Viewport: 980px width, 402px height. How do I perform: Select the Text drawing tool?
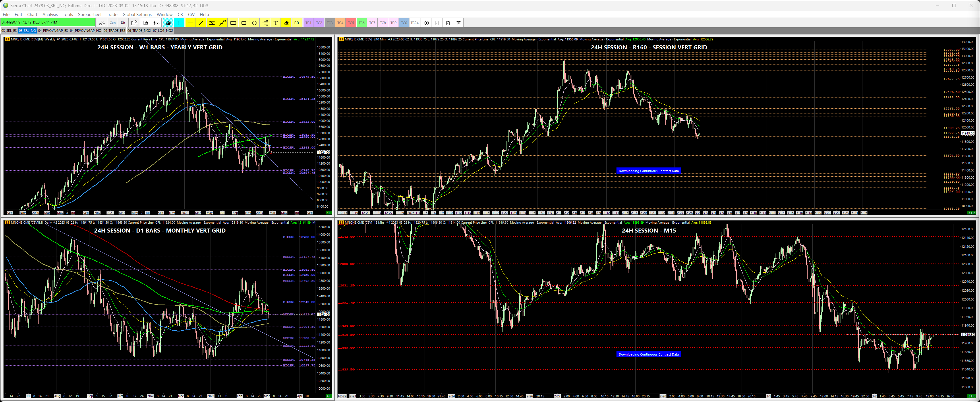[275, 23]
